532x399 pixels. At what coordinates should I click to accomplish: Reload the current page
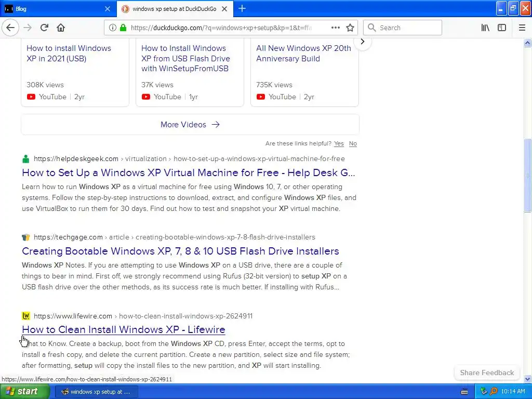tap(44, 28)
